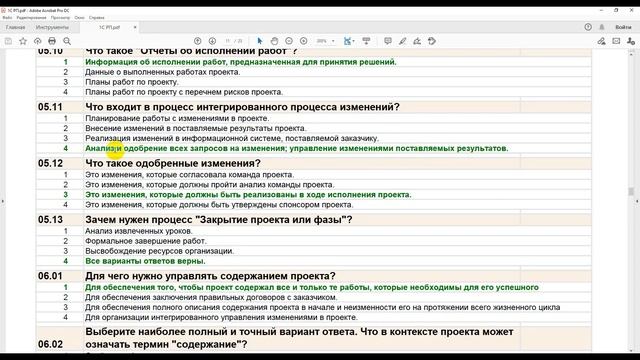Select the Hand pan tool
This screenshot has width=640, height=360.
274,41
